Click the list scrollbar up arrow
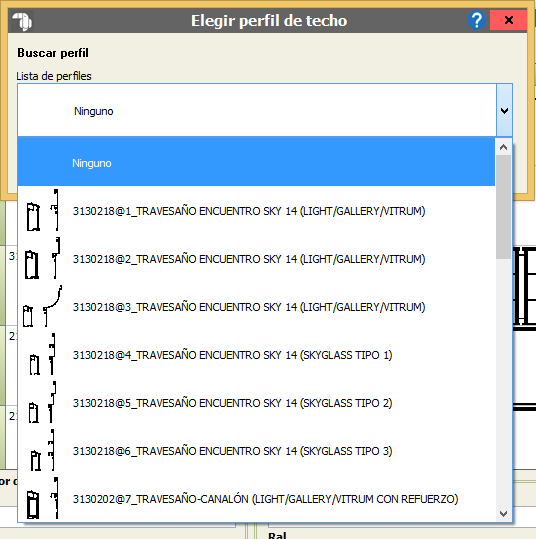The height and width of the screenshot is (539, 536). pyautogui.click(x=504, y=147)
